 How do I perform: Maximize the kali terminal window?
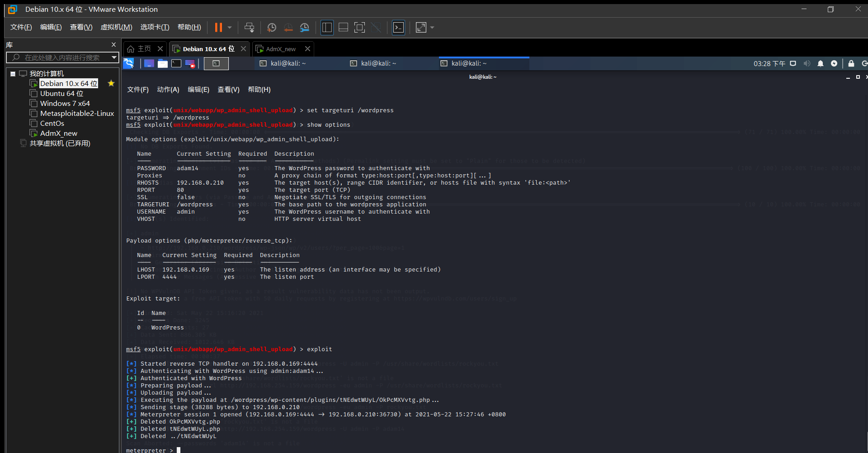tap(858, 77)
